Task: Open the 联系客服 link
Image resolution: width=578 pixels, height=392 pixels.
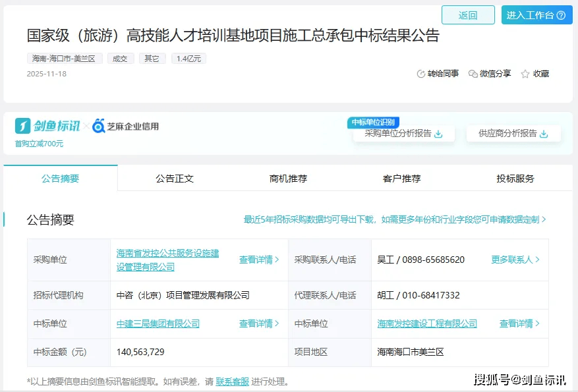Action: pyautogui.click(x=232, y=381)
